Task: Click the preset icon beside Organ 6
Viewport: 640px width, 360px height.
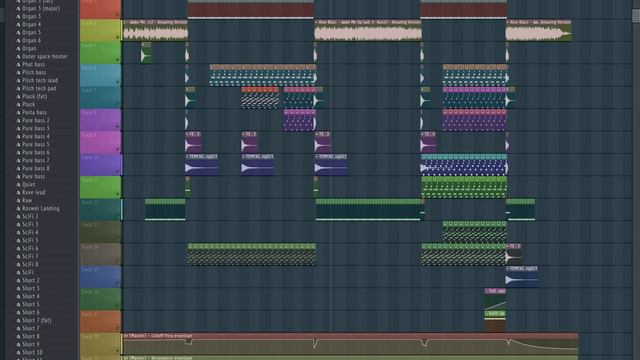Action: tap(18, 41)
